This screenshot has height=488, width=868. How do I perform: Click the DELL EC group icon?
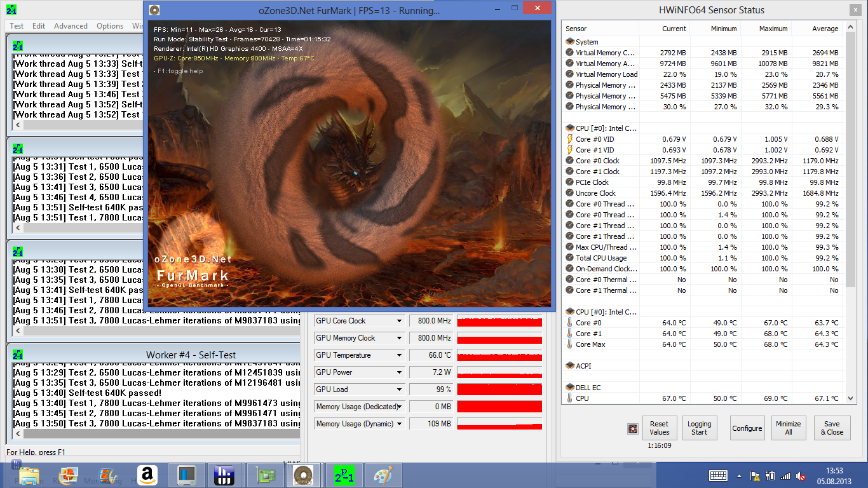(569, 387)
